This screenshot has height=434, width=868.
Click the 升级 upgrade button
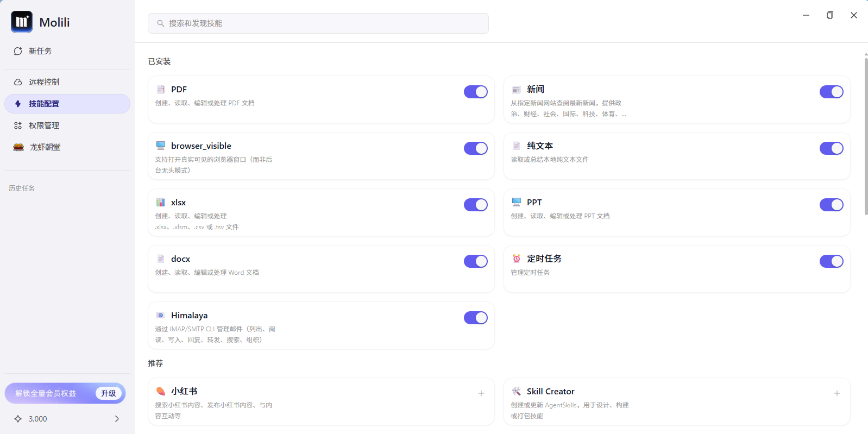point(109,393)
